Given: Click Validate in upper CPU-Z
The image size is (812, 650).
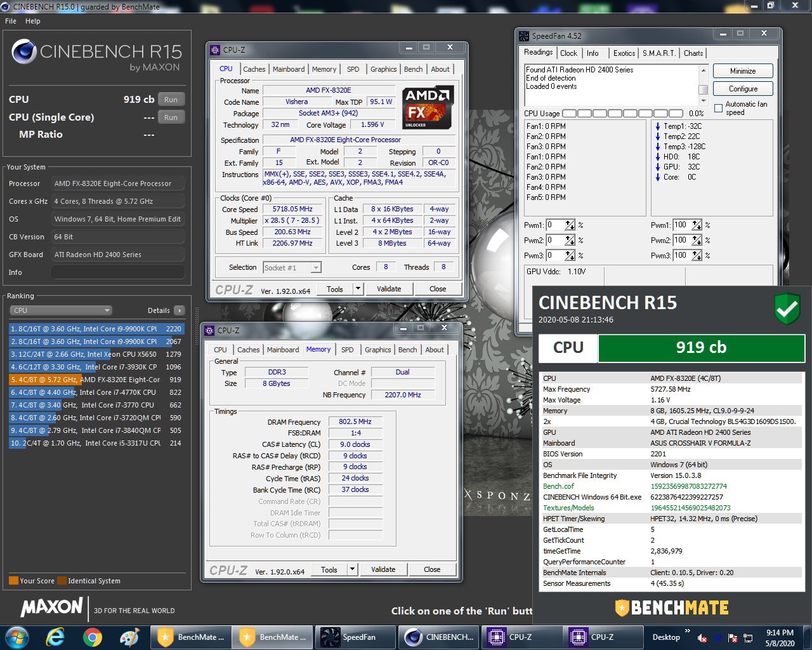Looking at the screenshot, I should tap(389, 289).
